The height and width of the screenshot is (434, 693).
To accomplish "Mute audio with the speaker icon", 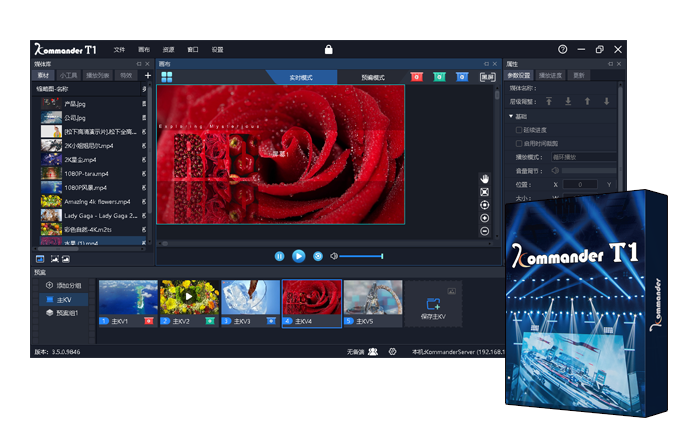I will click(335, 257).
